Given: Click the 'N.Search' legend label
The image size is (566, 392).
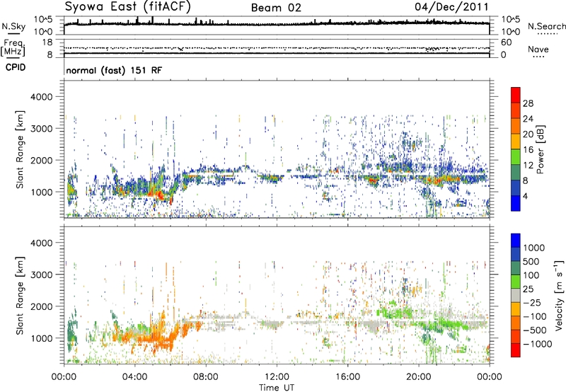Looking at the screenshot, I should tap(546, 26).
